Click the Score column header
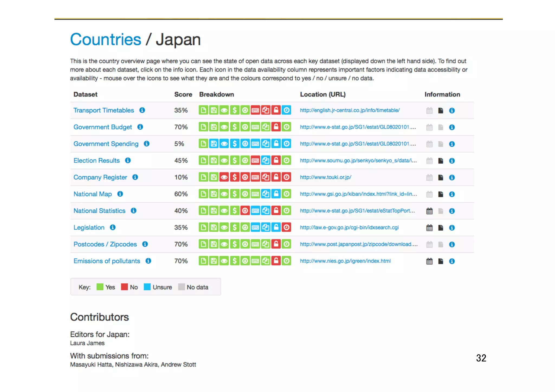 pos(183,95)
